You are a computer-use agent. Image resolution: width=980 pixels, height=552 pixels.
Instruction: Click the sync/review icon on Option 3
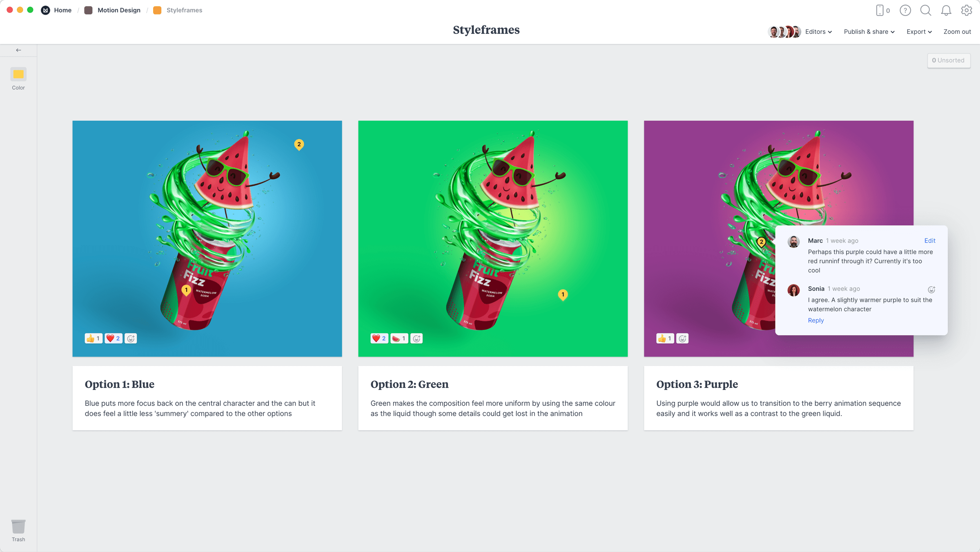coord(682,338)
